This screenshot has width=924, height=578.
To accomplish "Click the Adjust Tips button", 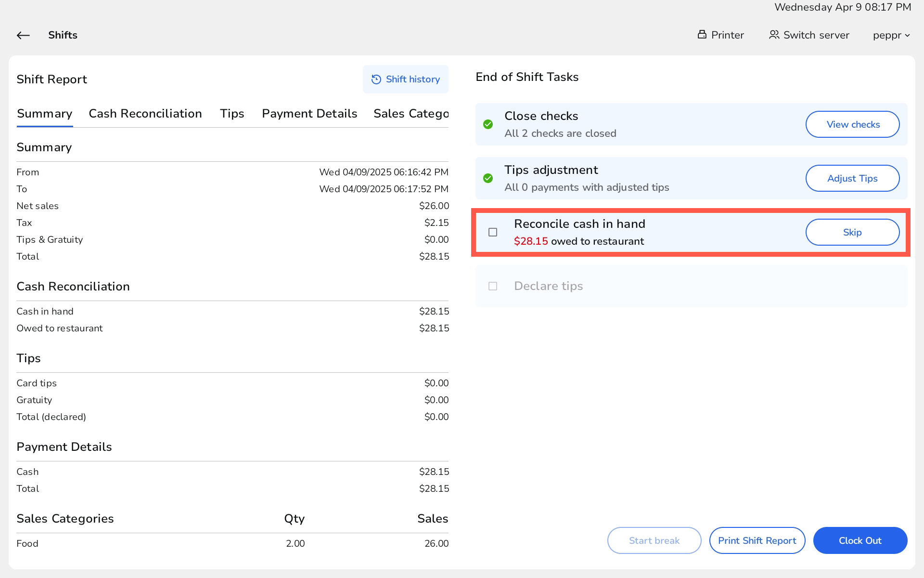I will pyautogui.click(x=852, y=178).
